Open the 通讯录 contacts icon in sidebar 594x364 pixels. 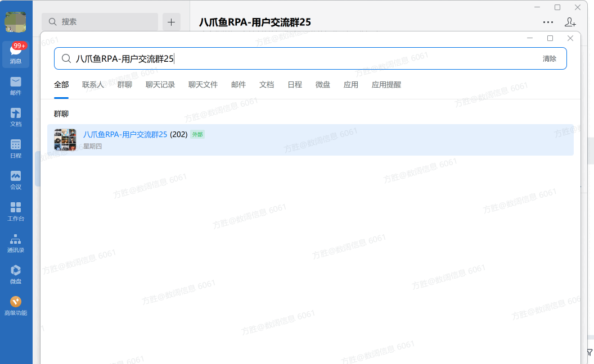[x=16, y=243]
